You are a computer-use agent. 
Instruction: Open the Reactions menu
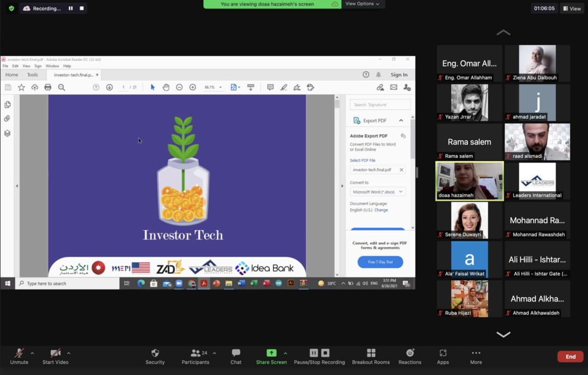[x=410, y=356]
